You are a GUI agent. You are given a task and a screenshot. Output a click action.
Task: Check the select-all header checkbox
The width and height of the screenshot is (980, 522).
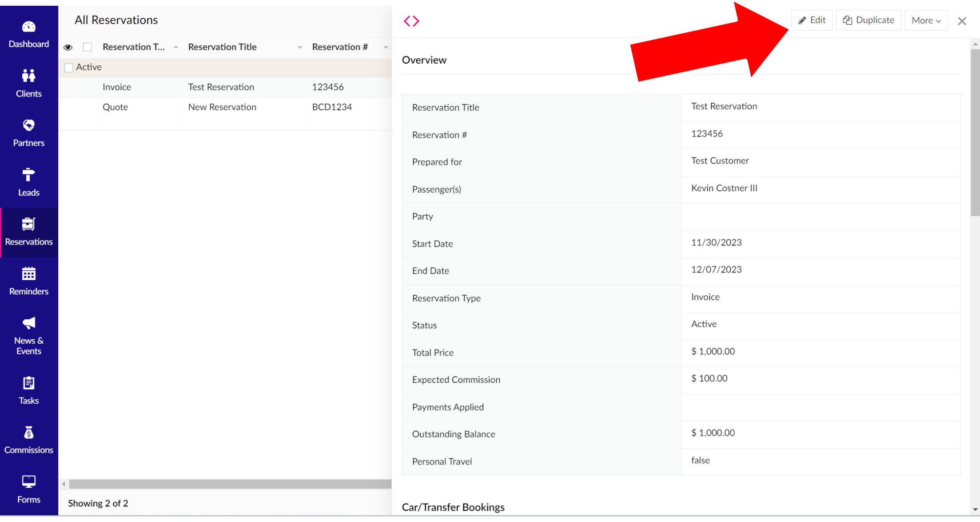coord(88,47)
